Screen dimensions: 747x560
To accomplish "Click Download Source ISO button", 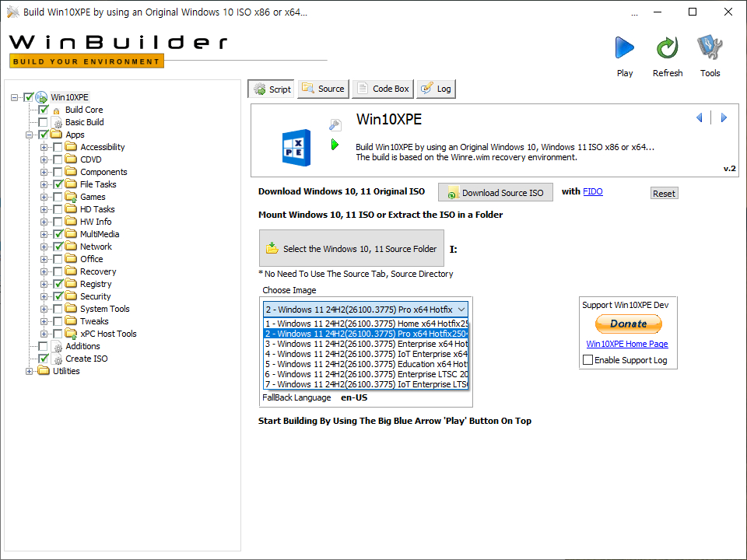I will pos(496,192).
